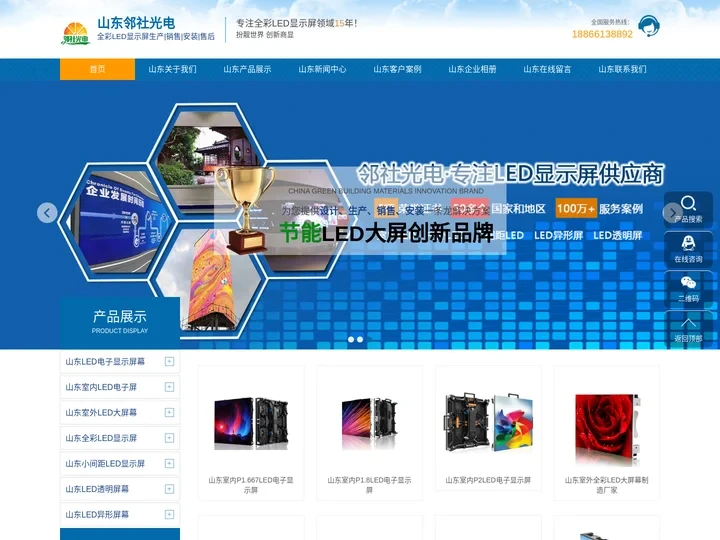Open 山东产品展示 menu item
720x540 pixels.
(x=247, y=69)
